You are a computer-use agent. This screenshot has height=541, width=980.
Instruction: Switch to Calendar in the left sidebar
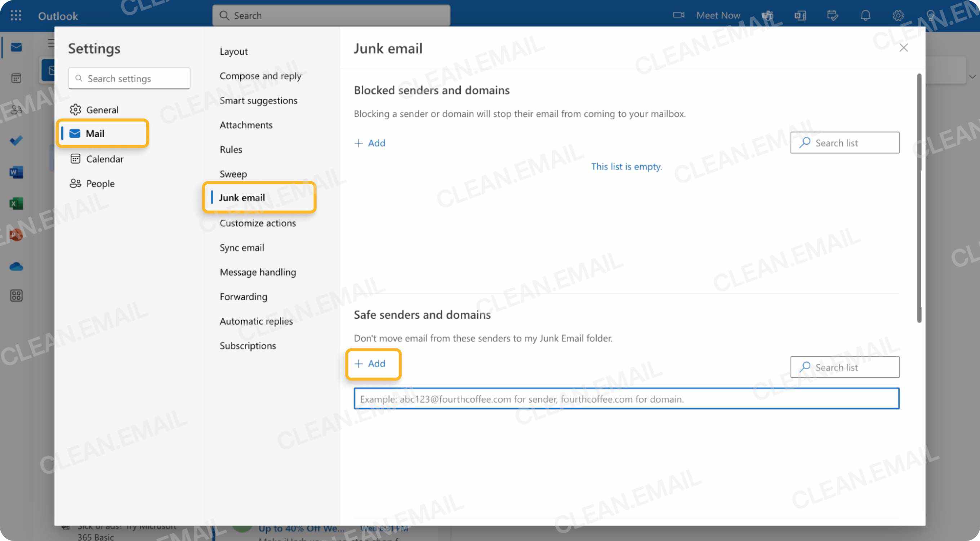[x=15, y=78]
